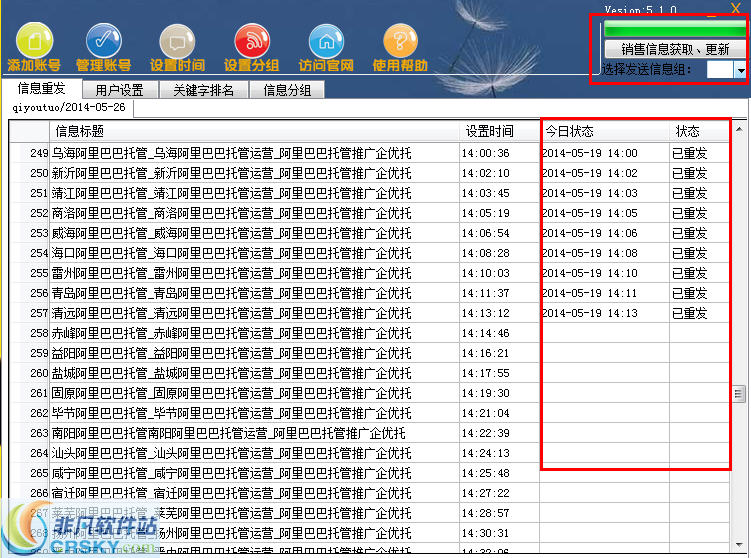The width and height of the screenshot is (751, 558).
Task: Click the scrollbar down arrow
Action: (x=739, y=545)
